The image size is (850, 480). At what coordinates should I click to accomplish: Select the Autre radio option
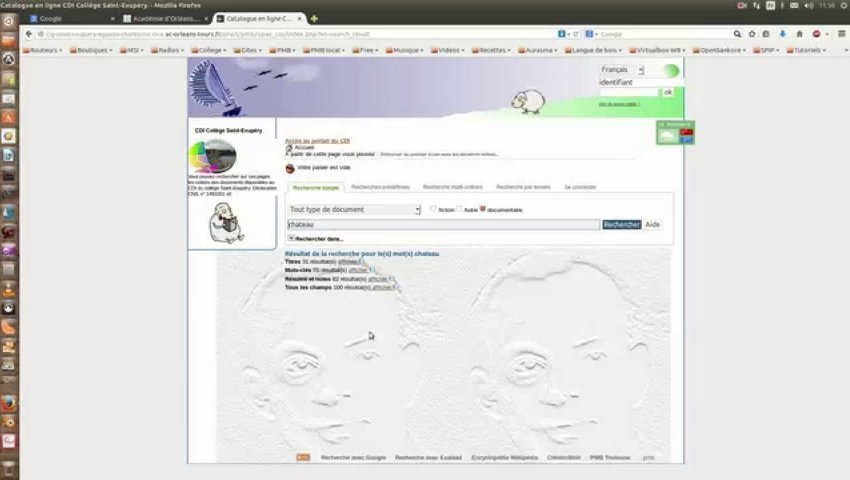tap(459, 209)
